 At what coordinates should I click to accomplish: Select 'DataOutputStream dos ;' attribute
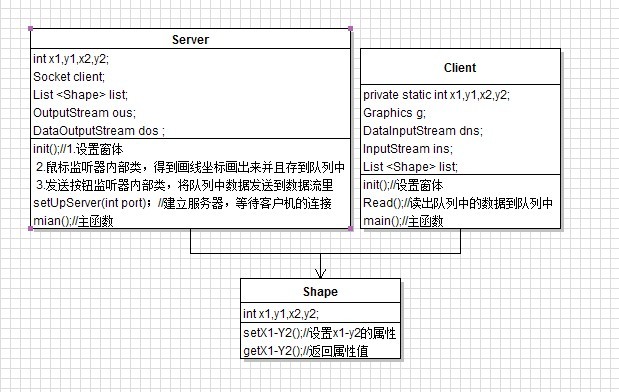pos(99,131)
